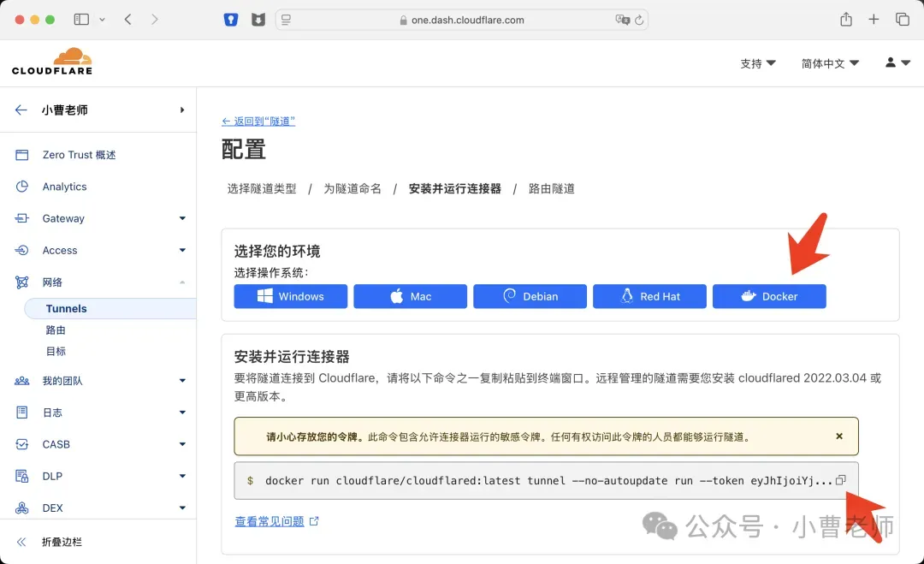Click the 返回到"隧道" link

click(259, 121)
